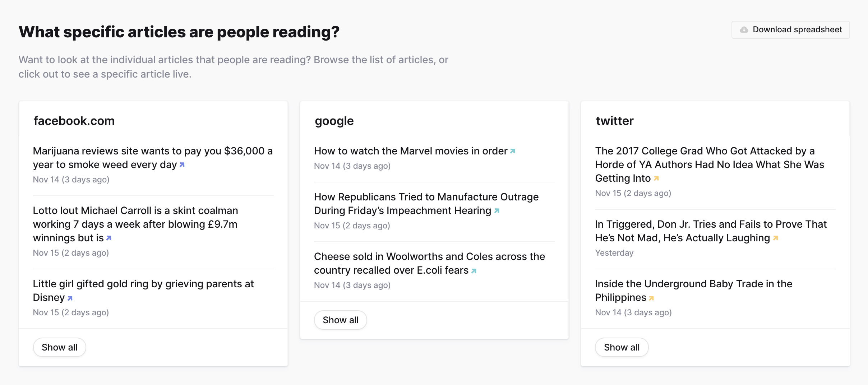868x385 pixels.
Task: Open the arrow icon next to Marijuana reviews article
Action: click(183, 165)
